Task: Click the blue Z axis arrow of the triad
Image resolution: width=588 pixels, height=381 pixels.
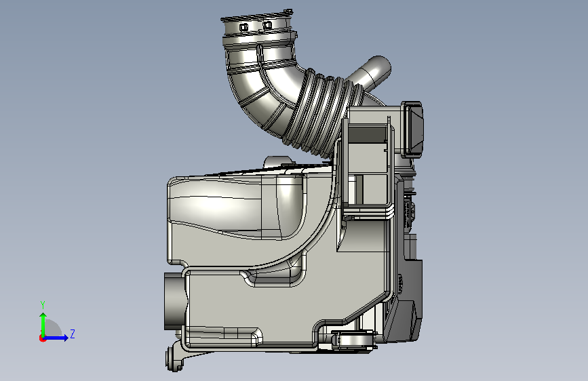Action: point(56,338)
